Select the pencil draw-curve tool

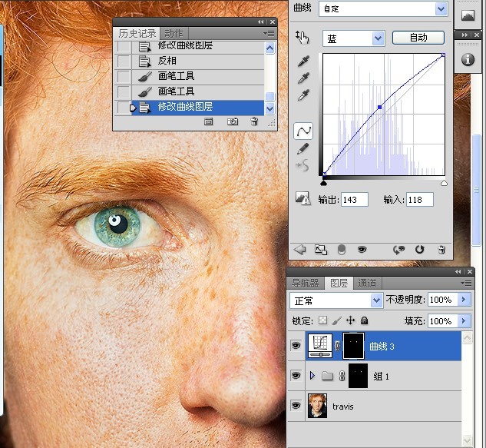coord(303,149)
